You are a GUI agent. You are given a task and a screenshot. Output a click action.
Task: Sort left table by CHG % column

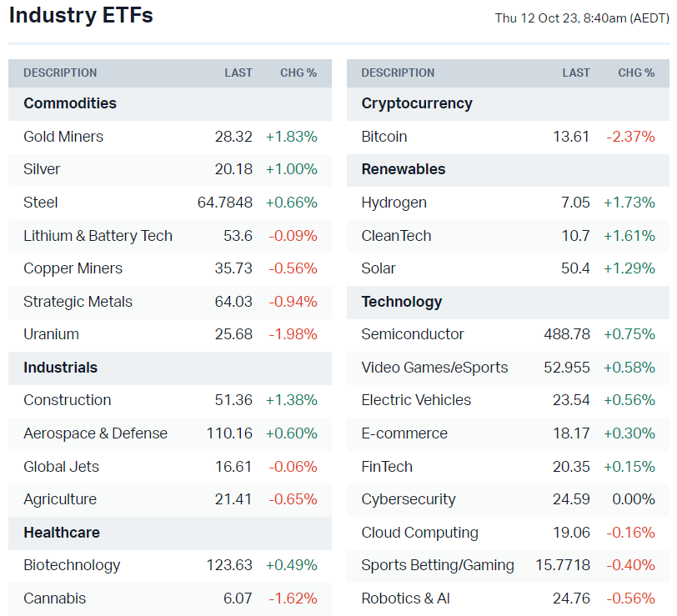tap(298, 73)
